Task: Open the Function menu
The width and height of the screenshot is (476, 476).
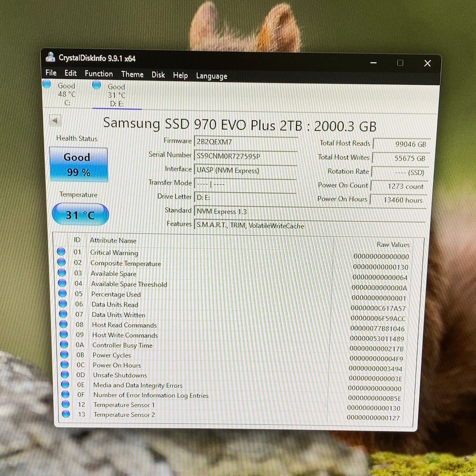Action: pos(99,74)
